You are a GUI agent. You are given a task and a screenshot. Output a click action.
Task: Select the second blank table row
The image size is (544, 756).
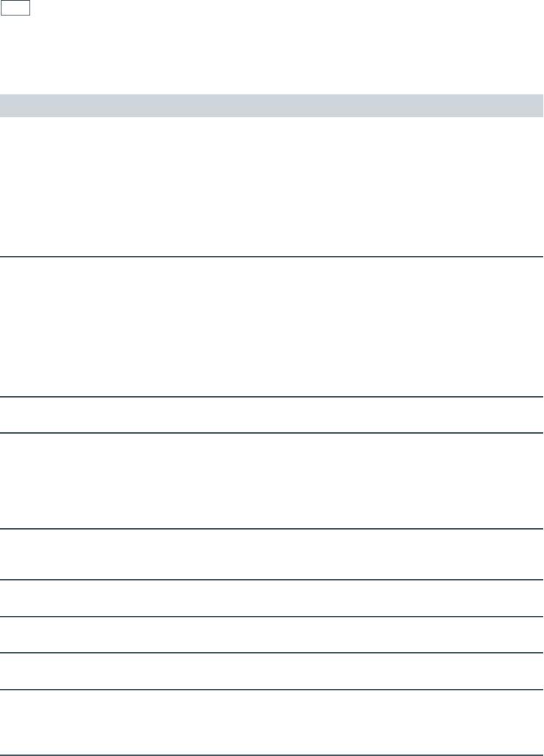coord(271,327)
